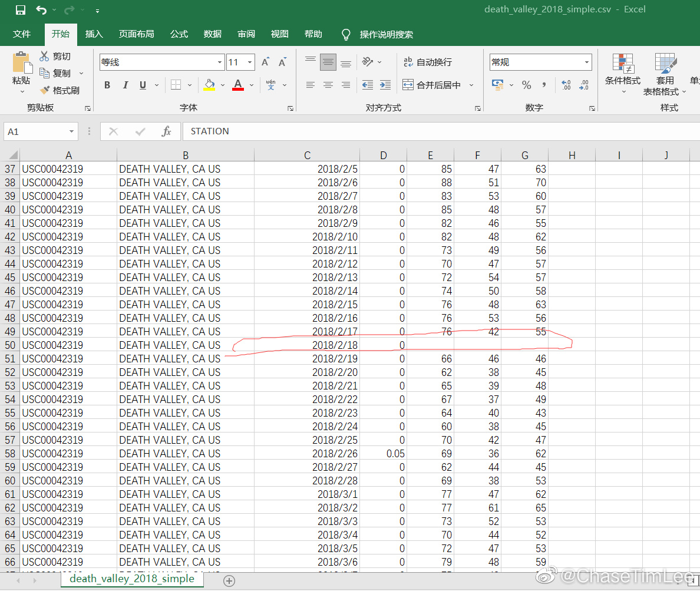Click the Increase Indent icon

tap(385, 85)
